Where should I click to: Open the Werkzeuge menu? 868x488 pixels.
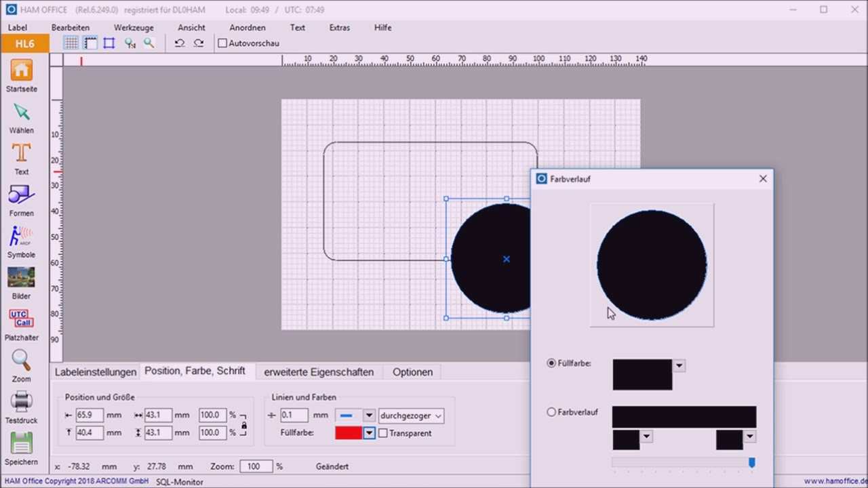tap(134, 28)
